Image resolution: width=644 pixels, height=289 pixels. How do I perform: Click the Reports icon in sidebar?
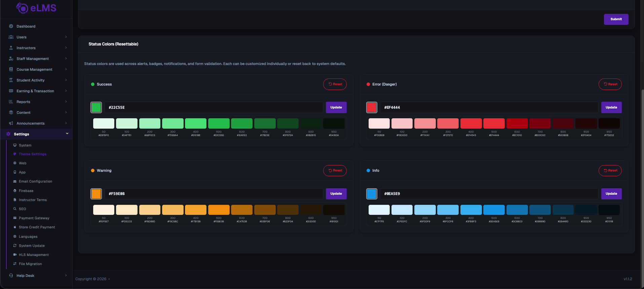(11, 102)
